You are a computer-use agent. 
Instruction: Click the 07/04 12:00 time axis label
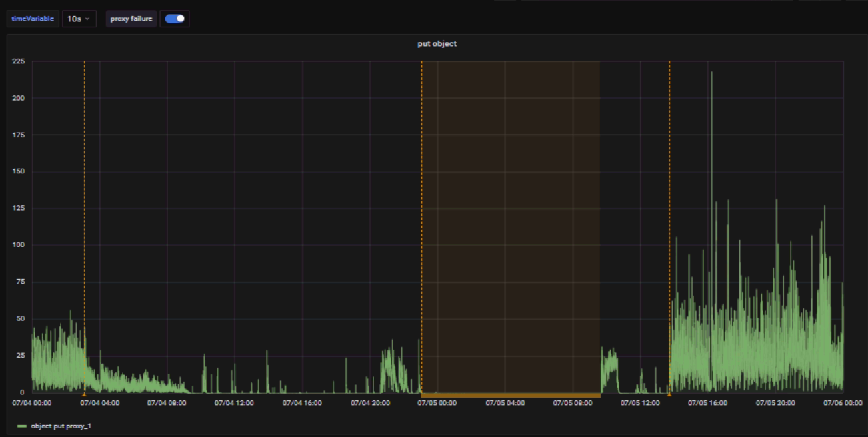pyautogui.click(x=235, y=403)
